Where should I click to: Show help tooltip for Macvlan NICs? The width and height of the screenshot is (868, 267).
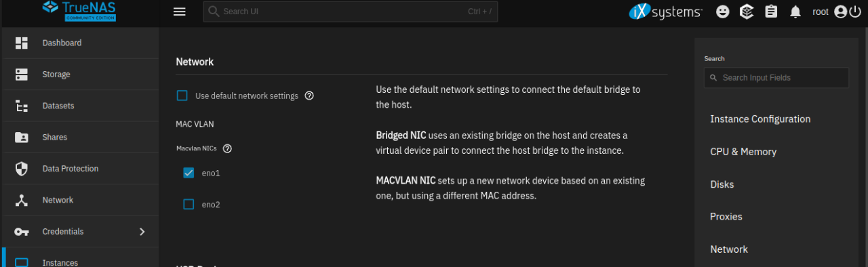tap(227, 148)
